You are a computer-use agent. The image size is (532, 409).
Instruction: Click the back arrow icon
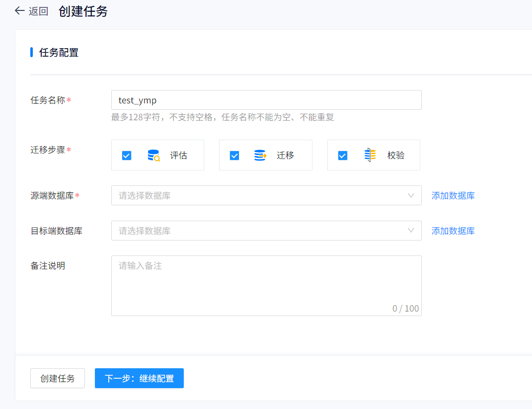pyautogui.click(x=20, y=11)
